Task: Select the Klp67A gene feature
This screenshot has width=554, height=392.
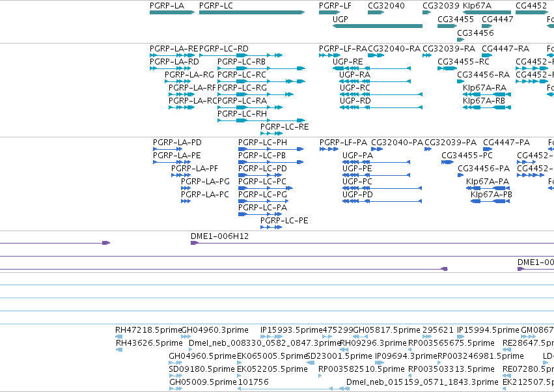Action: 487,12
